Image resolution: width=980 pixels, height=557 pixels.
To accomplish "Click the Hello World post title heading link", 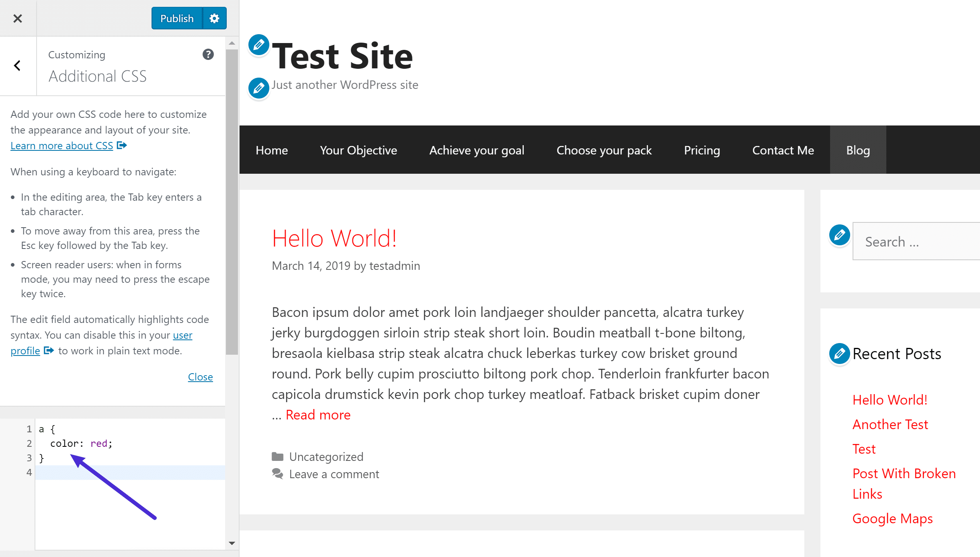I will [x=334, y=237].
